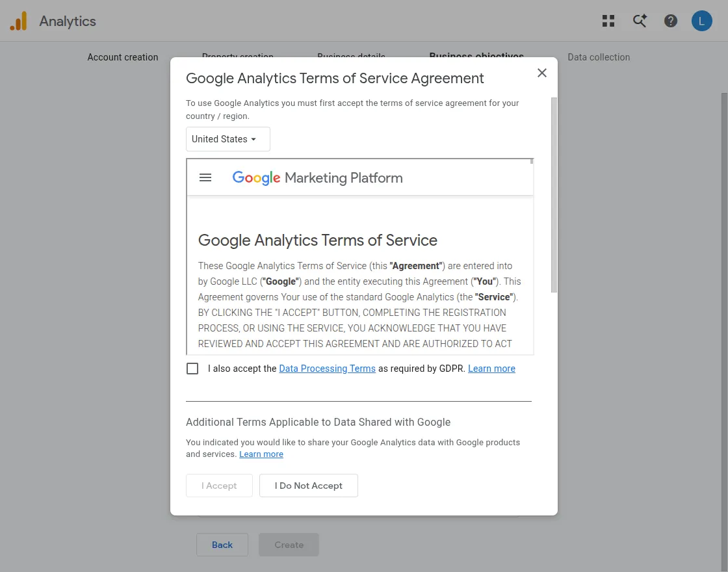Close the Terms of Service dialog
728x572 pixels.
point(542,73)
